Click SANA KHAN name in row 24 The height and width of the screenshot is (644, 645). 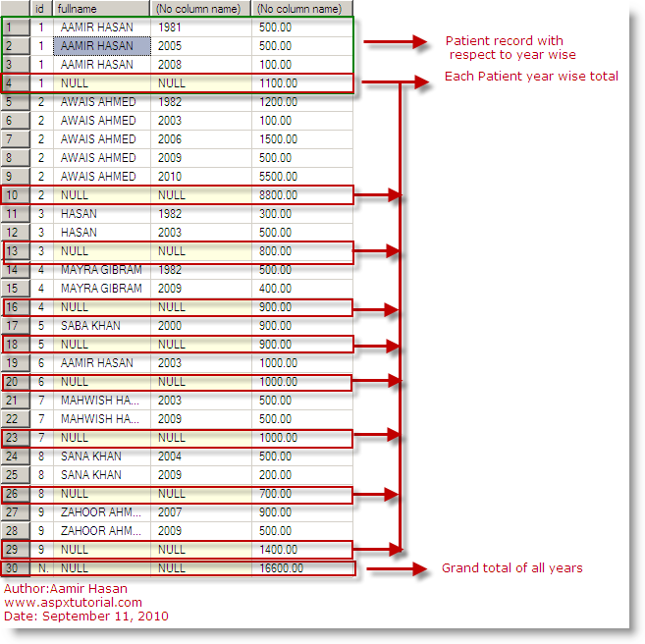(102, 456)
